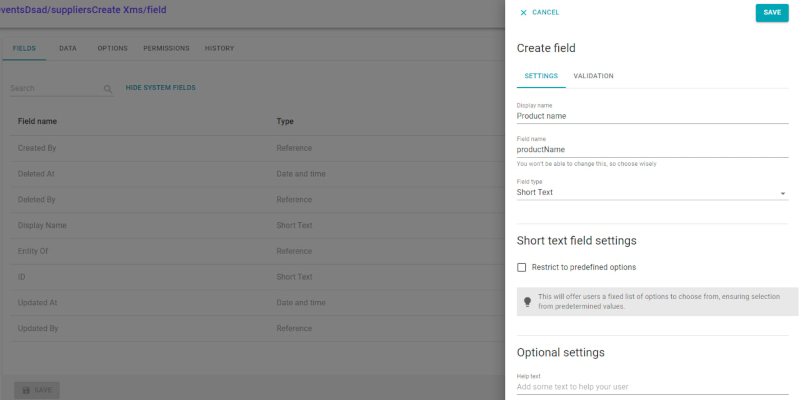This screenshot has height=400, width=800.
Task: Click the search magnifier icon
Action: pyautogui.click(x=108, y=89)
